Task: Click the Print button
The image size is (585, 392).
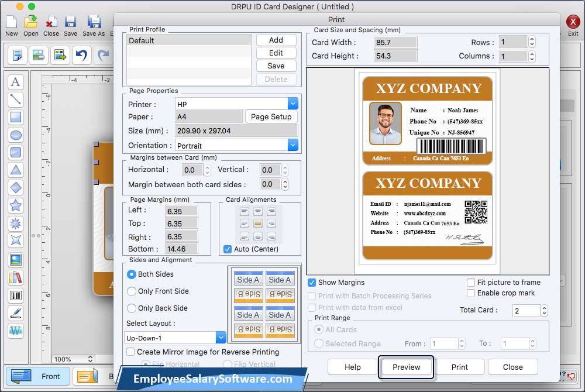Action: coord(459,367)
